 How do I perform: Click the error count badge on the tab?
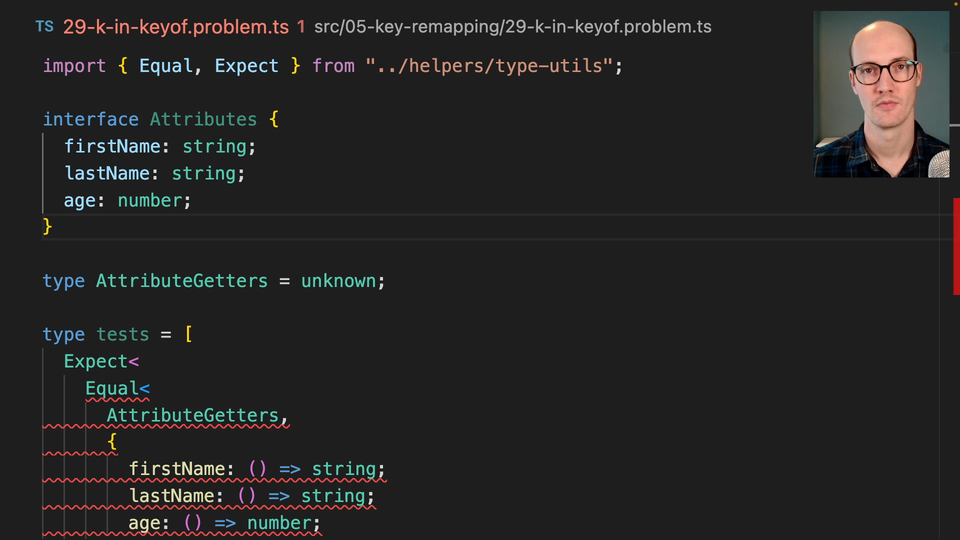point(301,27)
